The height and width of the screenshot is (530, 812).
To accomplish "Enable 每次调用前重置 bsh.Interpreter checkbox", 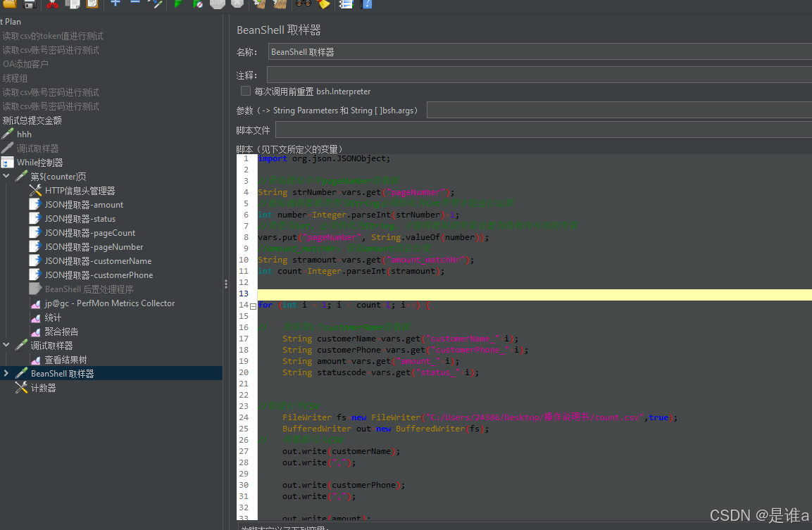I will [x=245, y=91].
